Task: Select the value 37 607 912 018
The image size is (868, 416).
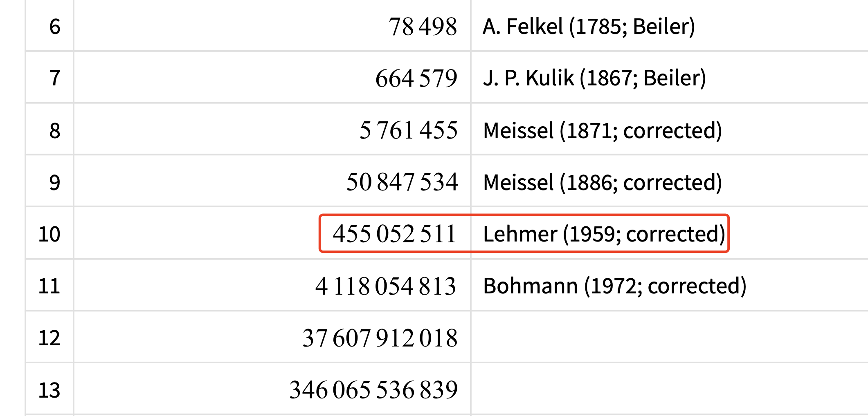Action: [380, 338]
